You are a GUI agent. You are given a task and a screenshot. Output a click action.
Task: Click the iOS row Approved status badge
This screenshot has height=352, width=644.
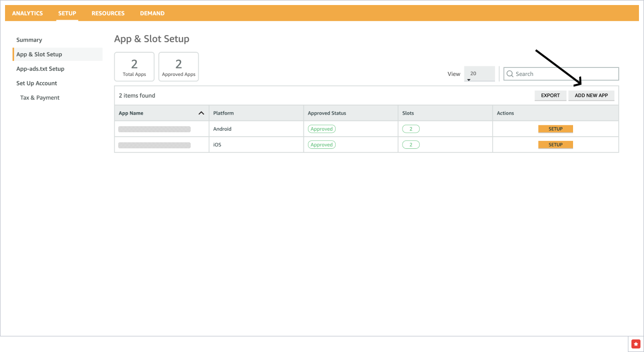tap(321, 145)
